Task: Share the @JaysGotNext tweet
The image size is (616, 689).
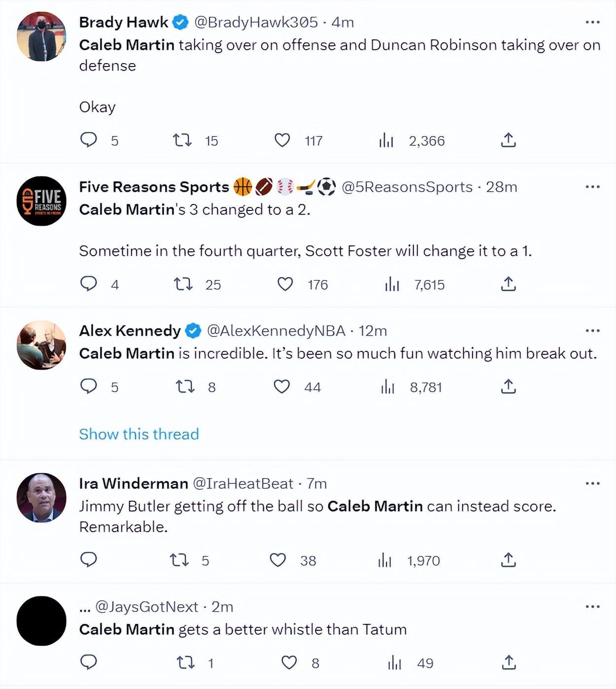Action: pos(508,663)
